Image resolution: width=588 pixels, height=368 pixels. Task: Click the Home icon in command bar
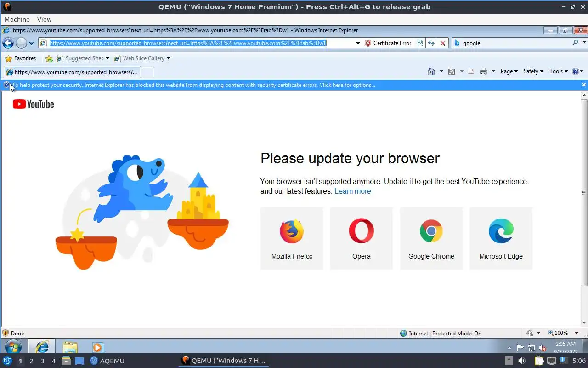tap(431, 71)
